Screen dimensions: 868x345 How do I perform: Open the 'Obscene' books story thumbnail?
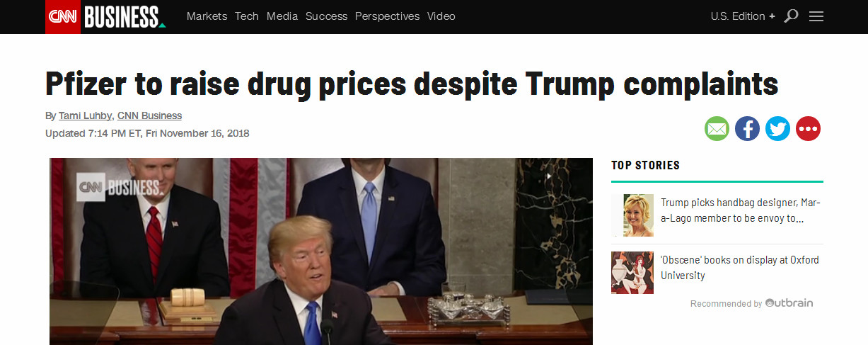coord(632,273)
